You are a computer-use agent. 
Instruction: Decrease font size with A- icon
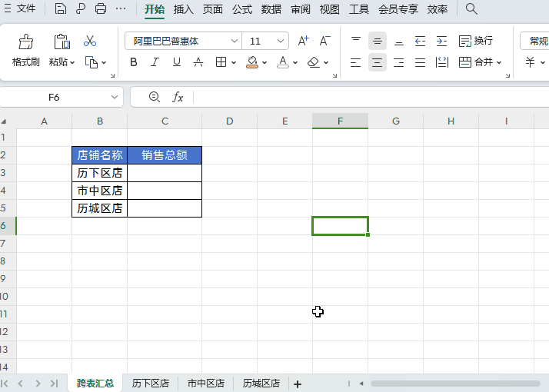click(x=325, y=41)
